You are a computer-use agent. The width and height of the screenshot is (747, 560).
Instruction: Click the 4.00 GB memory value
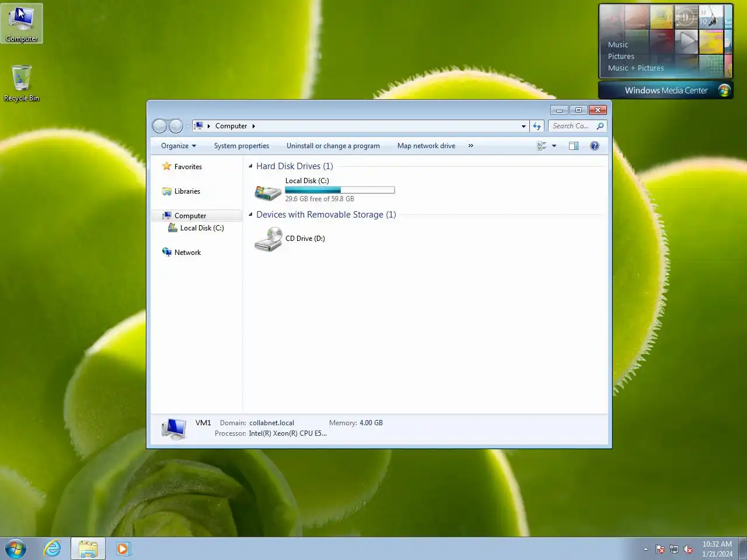[371, 423]
